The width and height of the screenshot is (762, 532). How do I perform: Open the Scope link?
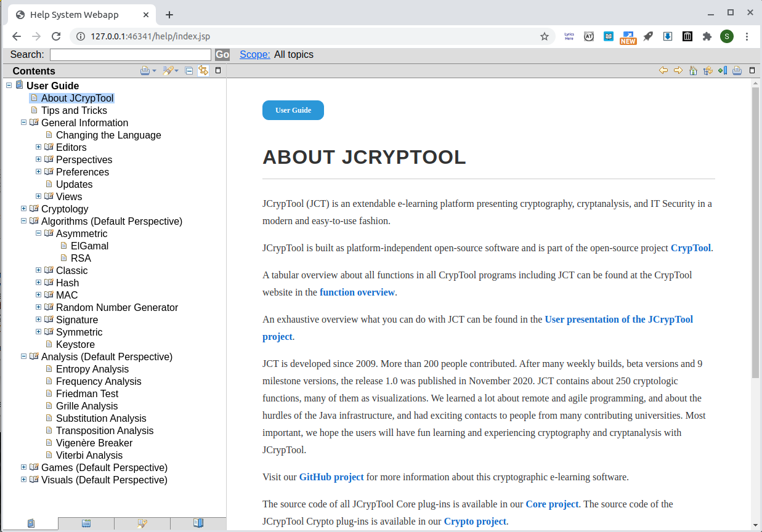pyautogui.click(x=254, y=55)
